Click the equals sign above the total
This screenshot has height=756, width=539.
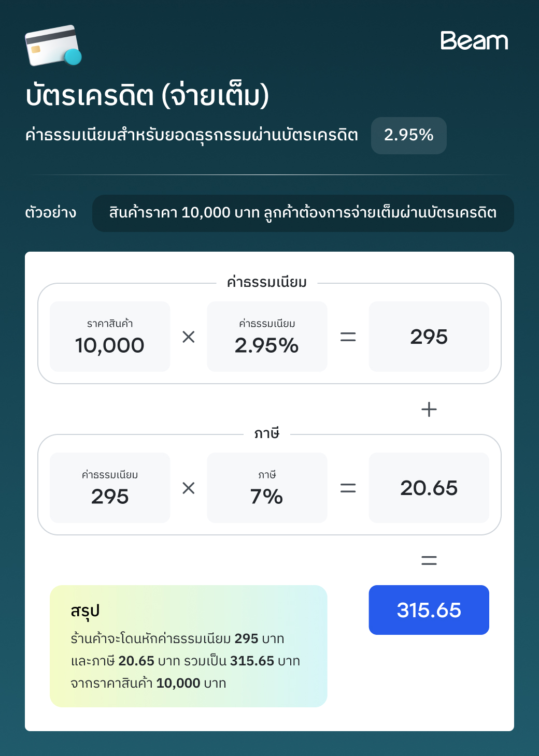pos(429,560)
